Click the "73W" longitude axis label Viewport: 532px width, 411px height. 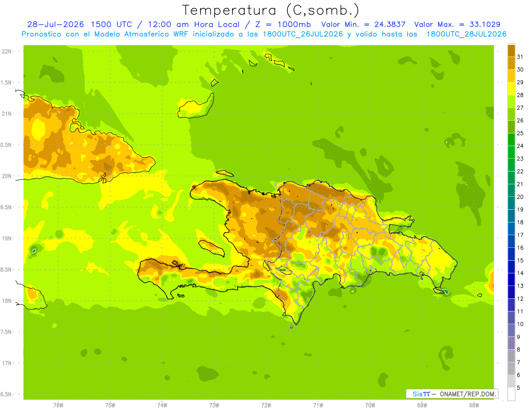click(214, 405)
